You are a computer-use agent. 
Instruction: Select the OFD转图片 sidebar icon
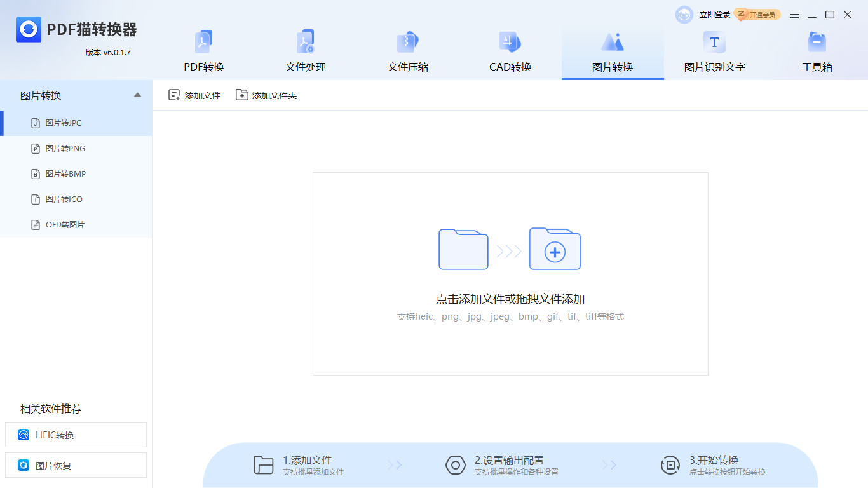click(36, 224)
